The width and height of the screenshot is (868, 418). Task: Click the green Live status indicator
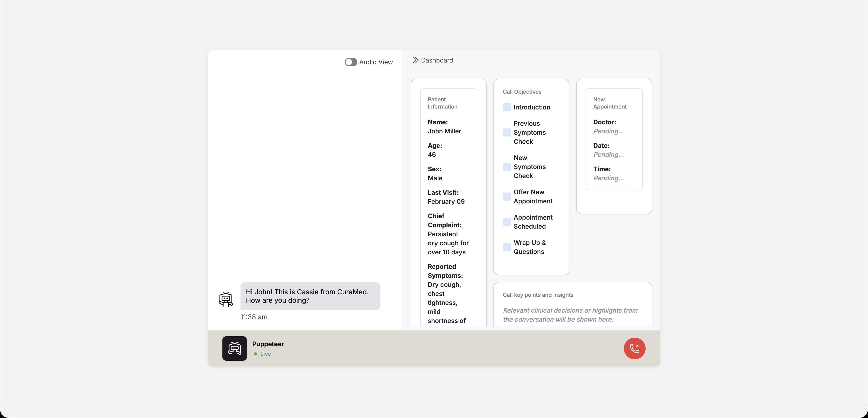[255, 354]
